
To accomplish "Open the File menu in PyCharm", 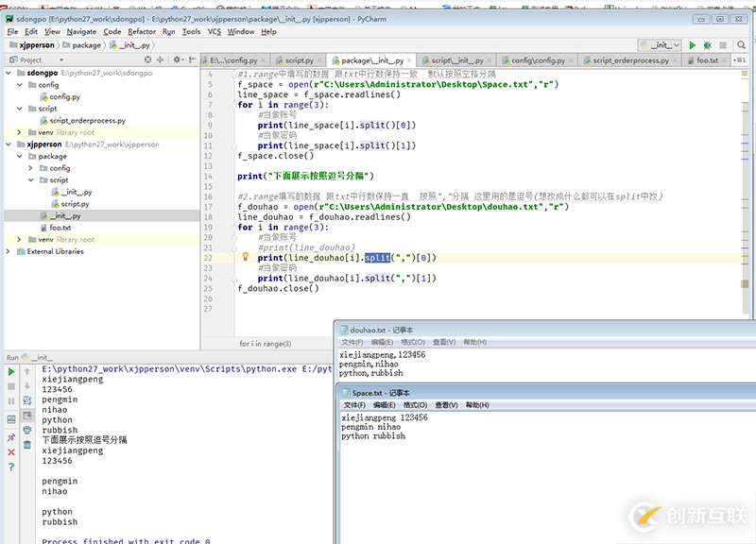I will [x=12, y=32].
